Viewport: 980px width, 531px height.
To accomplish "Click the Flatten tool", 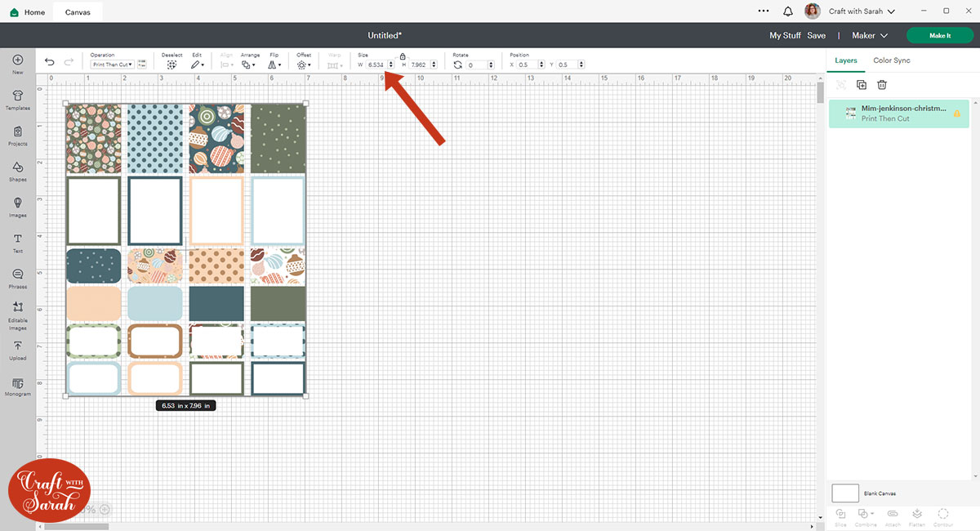I will click(917, 516).
